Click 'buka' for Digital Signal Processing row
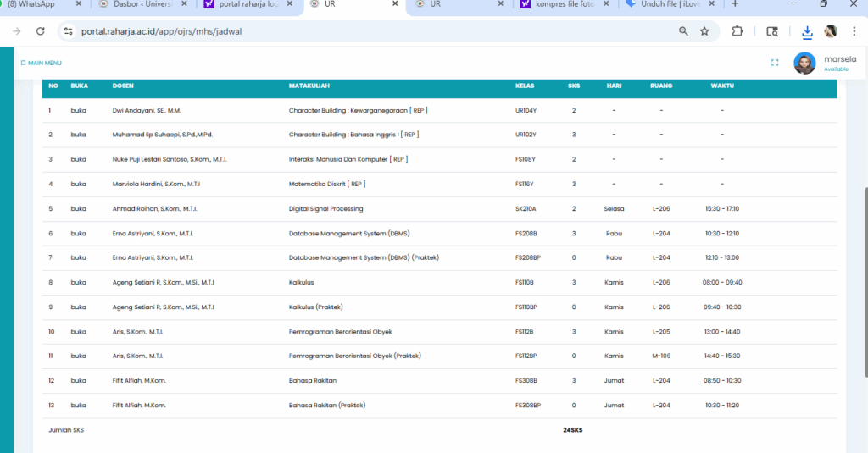 point(79,208)
